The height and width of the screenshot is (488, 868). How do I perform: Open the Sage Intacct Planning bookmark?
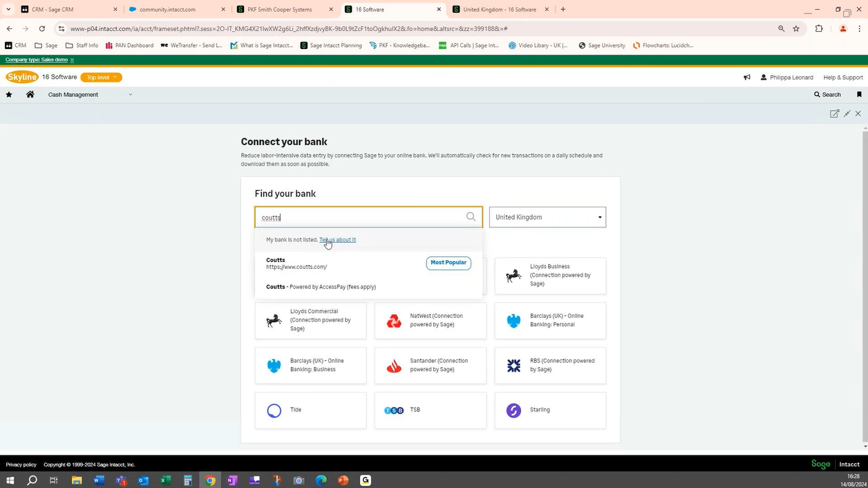pos(331,46)
